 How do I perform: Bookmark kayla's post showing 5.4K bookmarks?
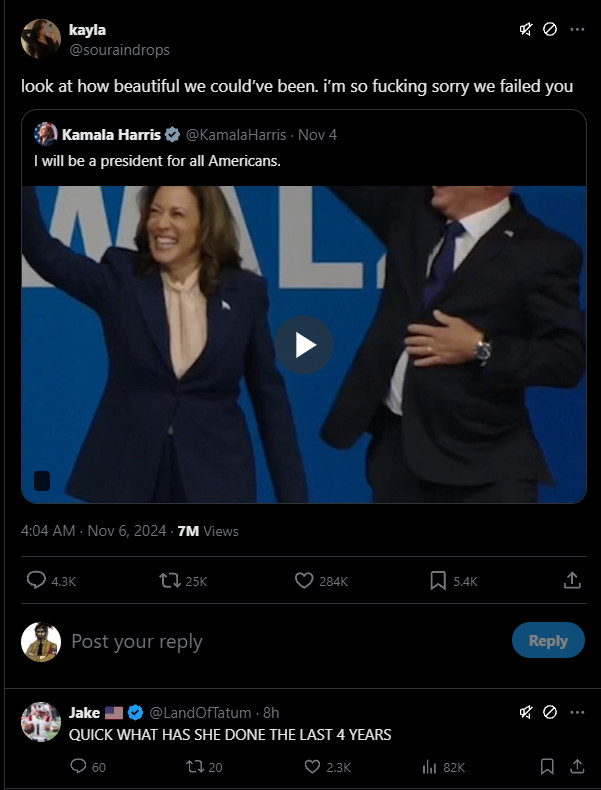click(438, 580)
